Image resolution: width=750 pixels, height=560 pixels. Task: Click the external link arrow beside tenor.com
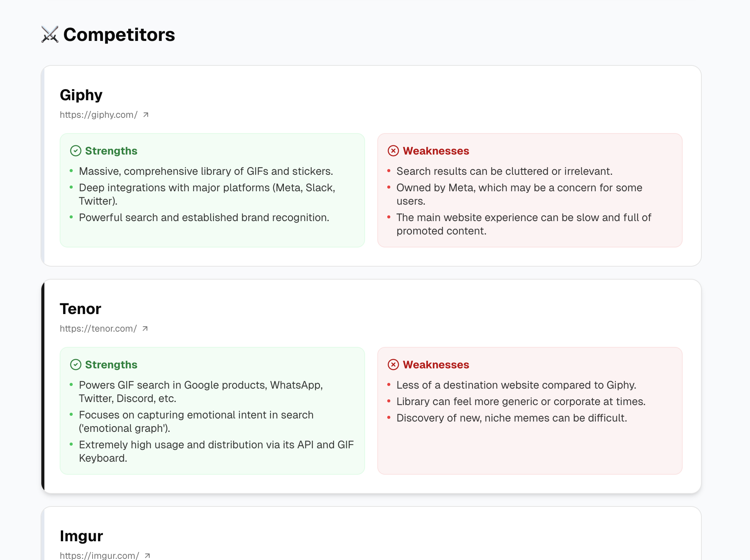tap(146, 328)
